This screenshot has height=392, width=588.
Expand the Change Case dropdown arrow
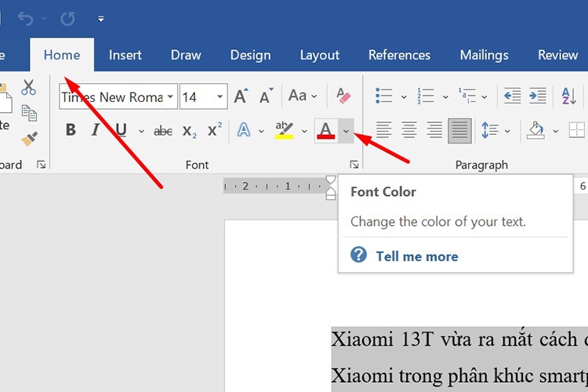pyautogui.click(x=314, y=96)
